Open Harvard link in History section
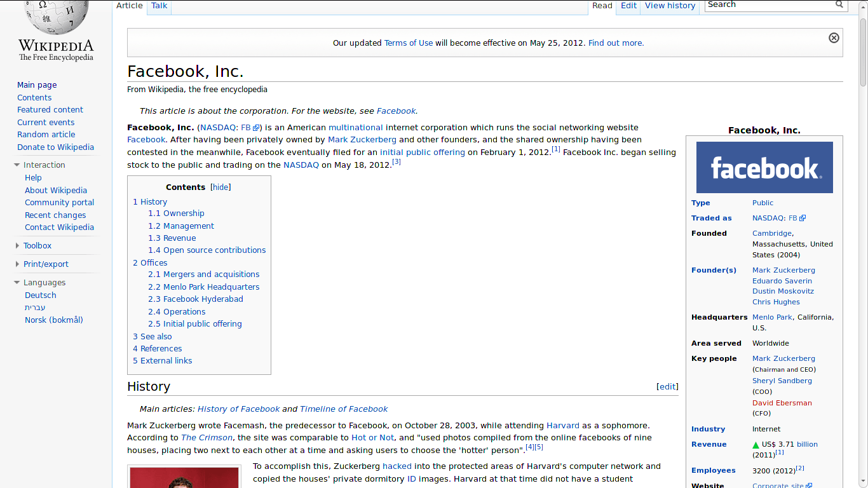Image resolution: width=868 pixels, height=488 pixels. point(563,426)
